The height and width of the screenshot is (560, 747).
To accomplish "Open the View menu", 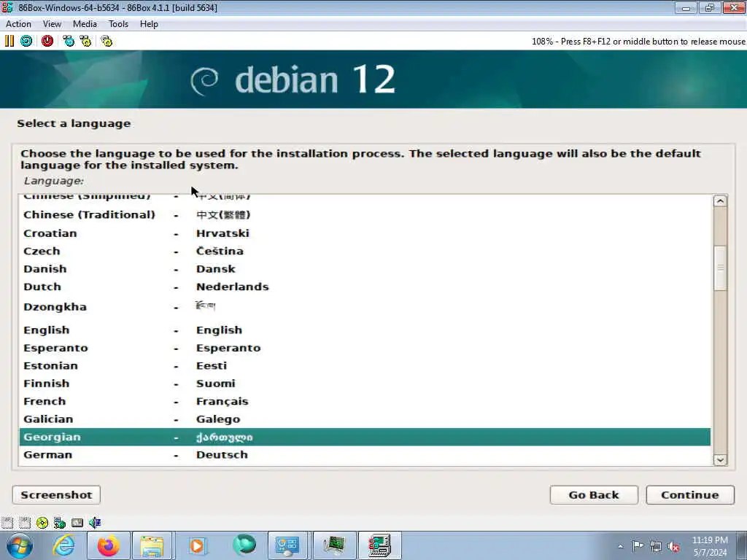I will [52, 24].
